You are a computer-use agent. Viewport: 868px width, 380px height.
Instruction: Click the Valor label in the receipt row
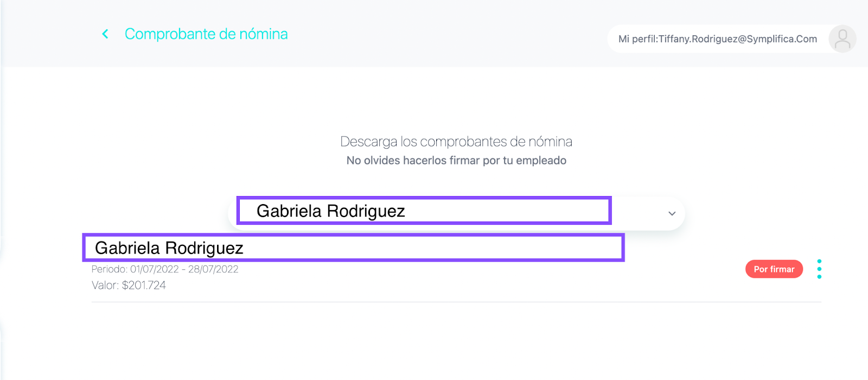click(105, 286)
